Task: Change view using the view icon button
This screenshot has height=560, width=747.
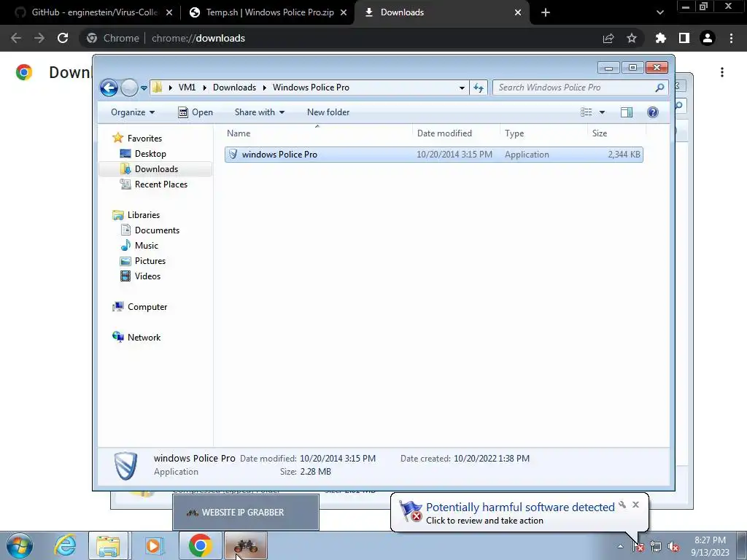Action: (x=586, y=112)
